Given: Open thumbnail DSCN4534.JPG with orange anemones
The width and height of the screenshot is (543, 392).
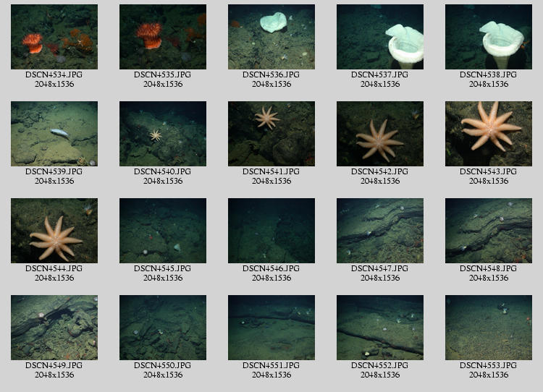Looking at the screenshot, I should [54, 37].
